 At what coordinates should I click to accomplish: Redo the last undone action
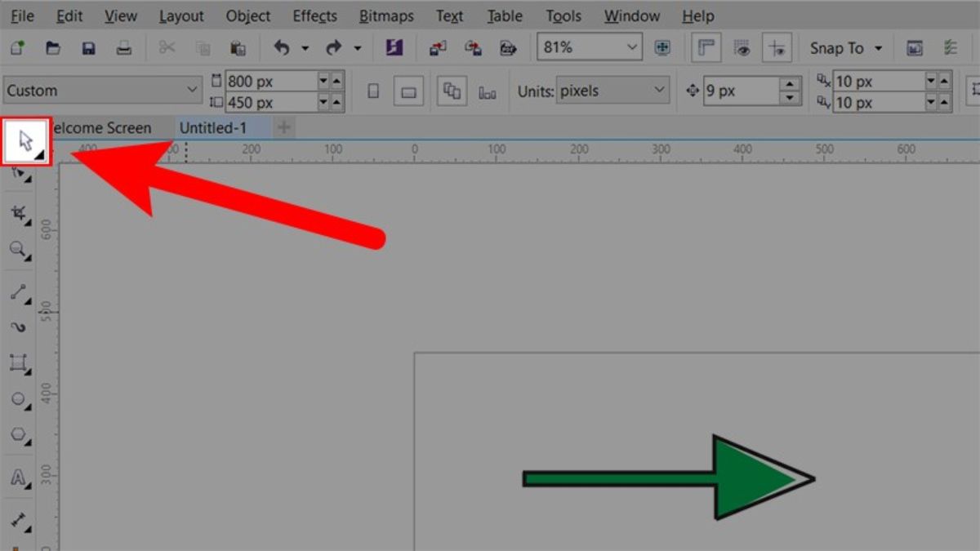[333, 48]
